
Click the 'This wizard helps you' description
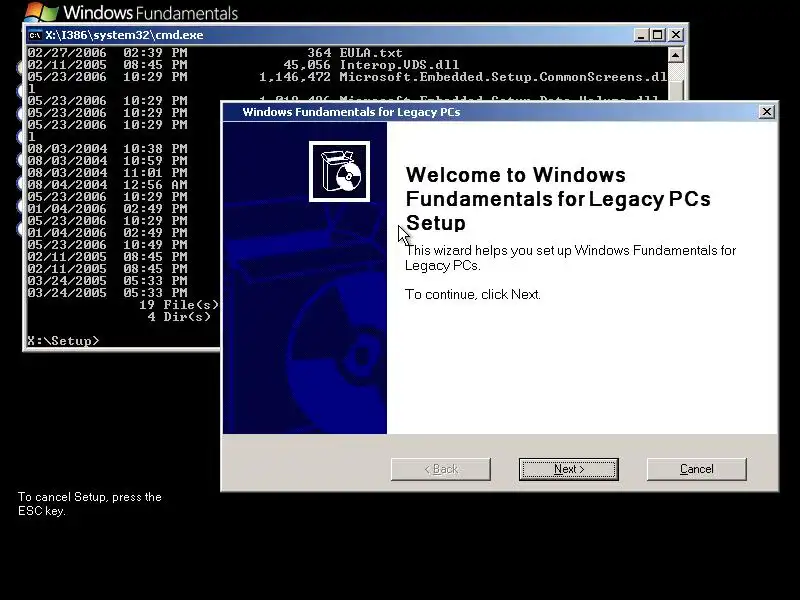pos(570,258)
